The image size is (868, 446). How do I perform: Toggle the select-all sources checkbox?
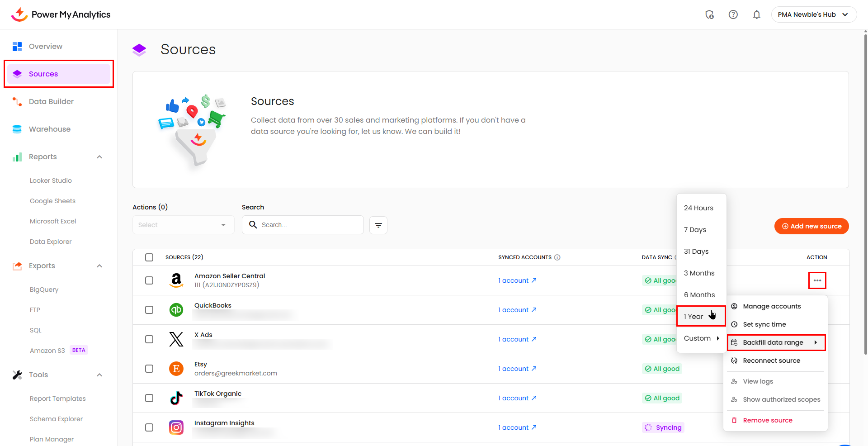(149, 257)
